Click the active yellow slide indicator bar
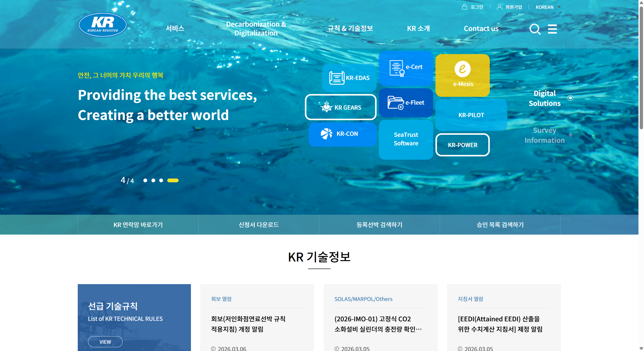Viewport: 644px width, 351px height. pos(173,180)
